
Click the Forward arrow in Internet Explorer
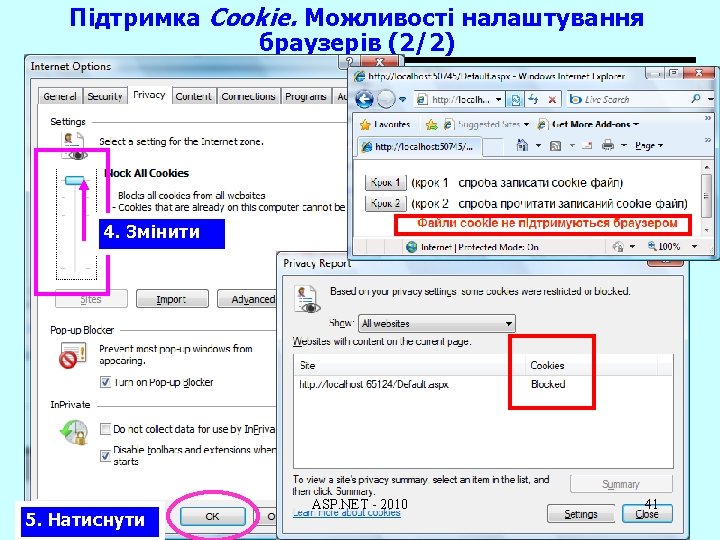[386, 99]
